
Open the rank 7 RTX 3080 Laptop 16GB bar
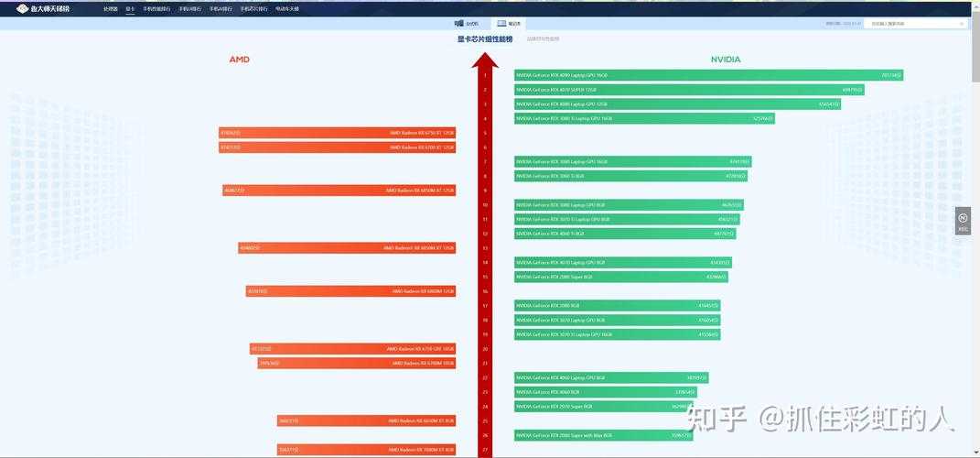tap(633, 161)
